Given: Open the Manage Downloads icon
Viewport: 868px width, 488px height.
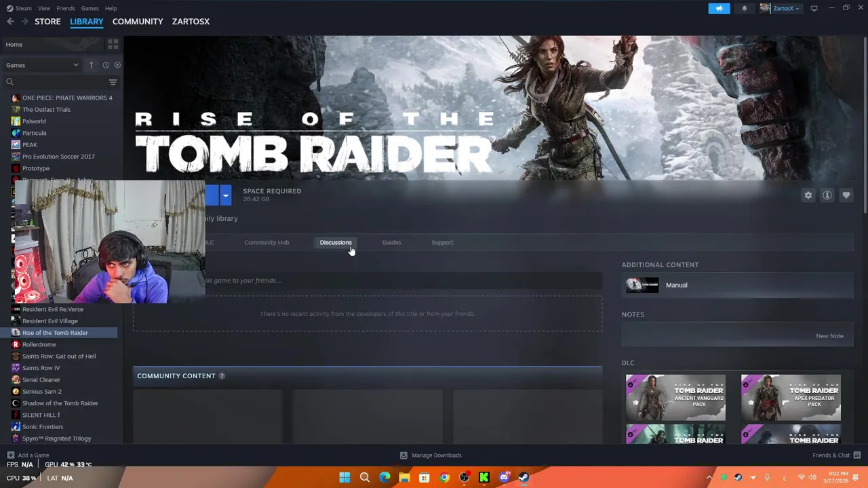Looking at the screenshot, I should click(403, 455).
